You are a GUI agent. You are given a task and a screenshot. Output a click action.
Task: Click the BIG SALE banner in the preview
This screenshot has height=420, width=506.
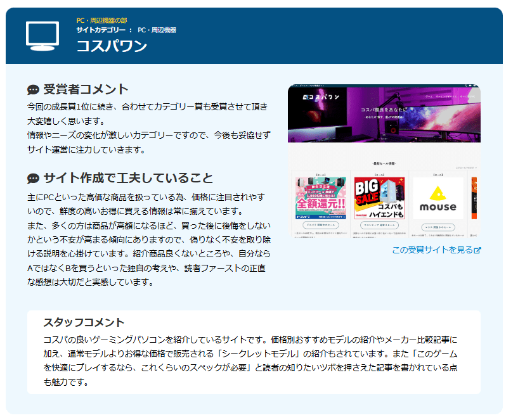click(379, 198)
